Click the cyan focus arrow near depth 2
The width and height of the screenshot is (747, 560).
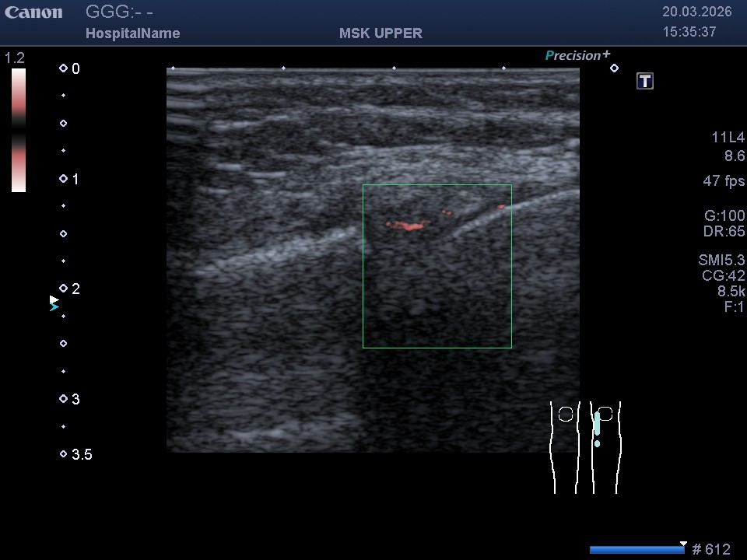click(x=54, y=308)
